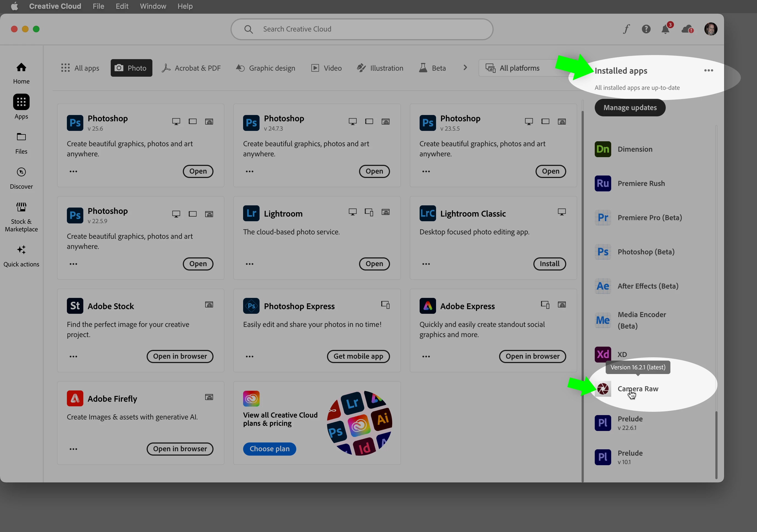Expand more categories with the chevron arrow

[465, 68]
